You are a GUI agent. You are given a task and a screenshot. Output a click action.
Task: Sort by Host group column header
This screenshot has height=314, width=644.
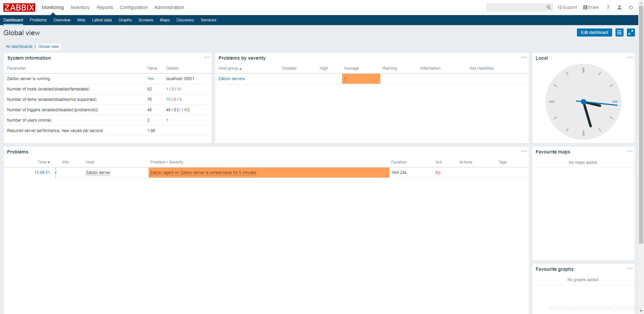(230, 68)
